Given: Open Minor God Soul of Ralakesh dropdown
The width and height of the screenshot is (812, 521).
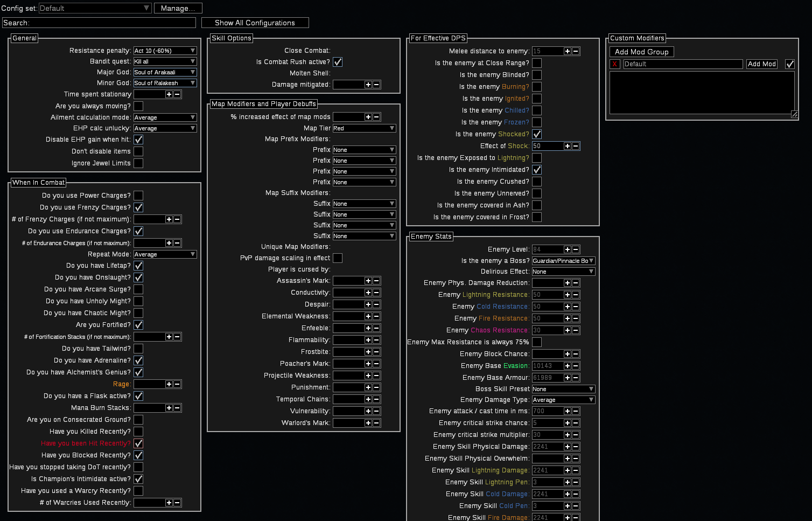Looking at the screenshot, I should point(165,83).
